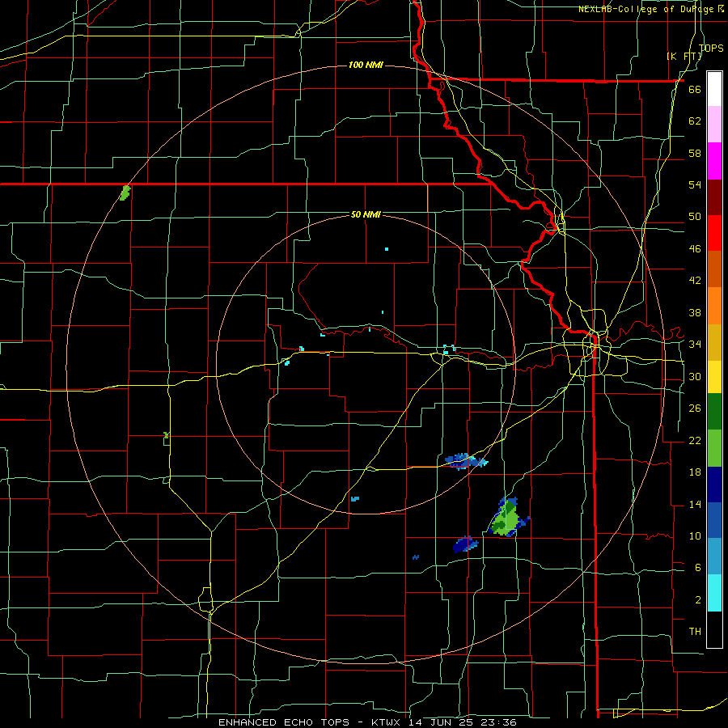This screenshot has width=728, height=728.
Task: Click the ENHANCED ECHO TOPS KTWX caption
Action: tap(367, 722)
